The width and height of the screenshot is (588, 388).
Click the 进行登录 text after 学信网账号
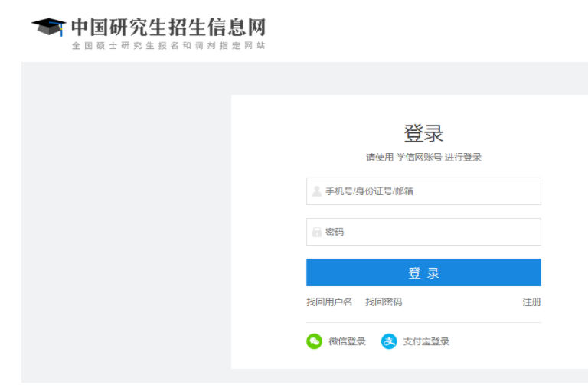463,157
